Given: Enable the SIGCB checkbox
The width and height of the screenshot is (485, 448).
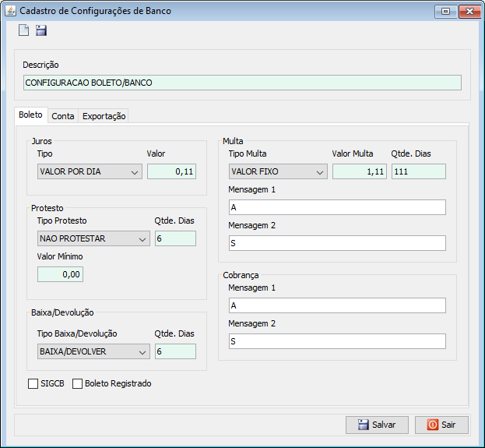Looking at the screenshot, I should tap(33, 383).
